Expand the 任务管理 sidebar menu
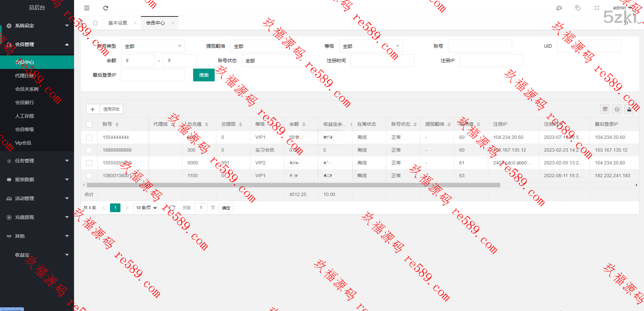Viewport: 644px width, 311px height. tap(37, 161)
